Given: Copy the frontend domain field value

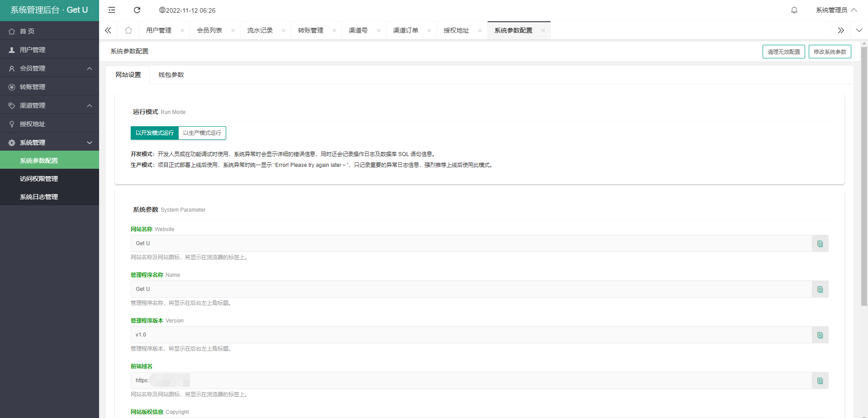Looking at the screenshot, I should pos(820,380).
